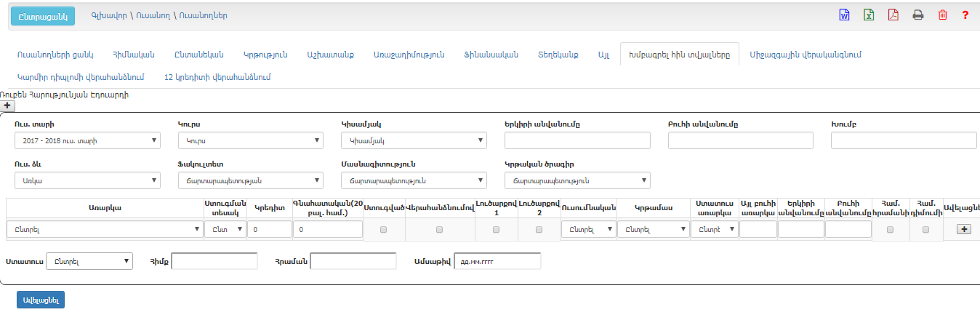Open the Ուս. տարի dropdown
Viewport: 980px width, 312px height.
click(87, 140)
